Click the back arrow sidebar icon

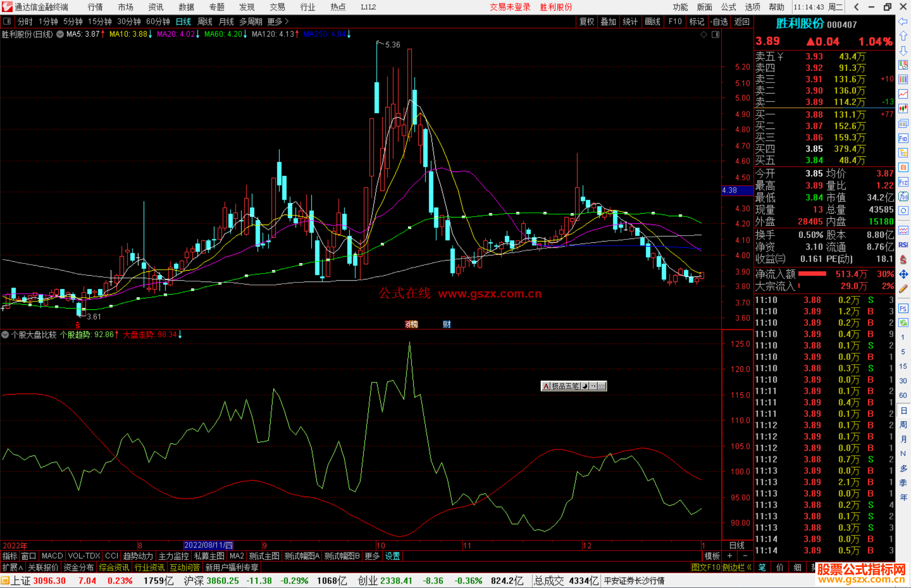[903, 21]
